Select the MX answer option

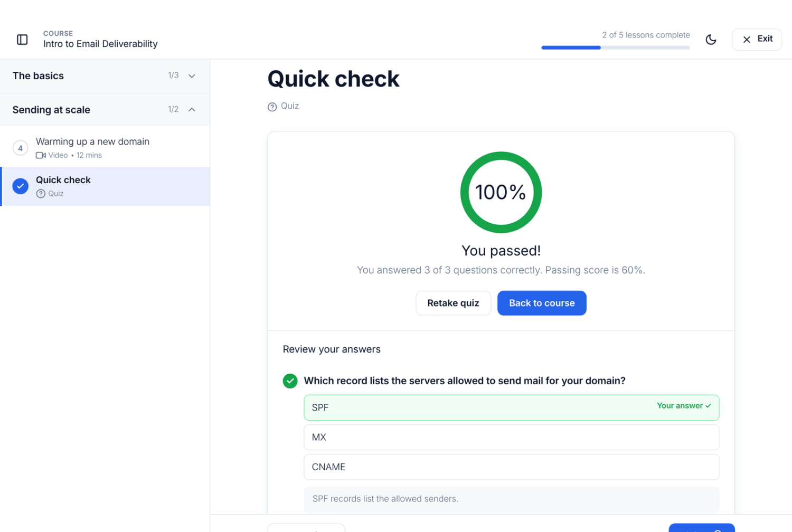(511, 438)
